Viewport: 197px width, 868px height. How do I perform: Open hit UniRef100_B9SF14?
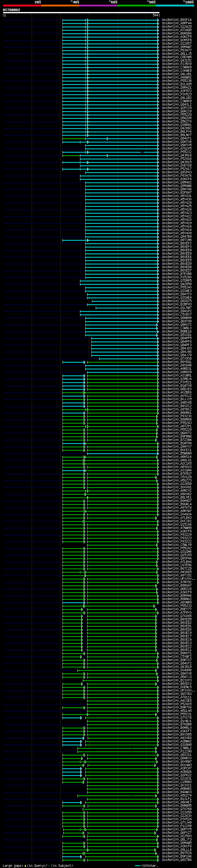pos(177,20)
